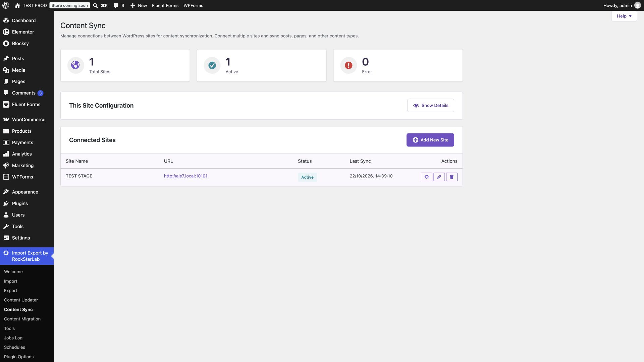This screenshot has height=362, width=644.
Task: Click the globe icon in Total Sites card
Action: point(75,65)
